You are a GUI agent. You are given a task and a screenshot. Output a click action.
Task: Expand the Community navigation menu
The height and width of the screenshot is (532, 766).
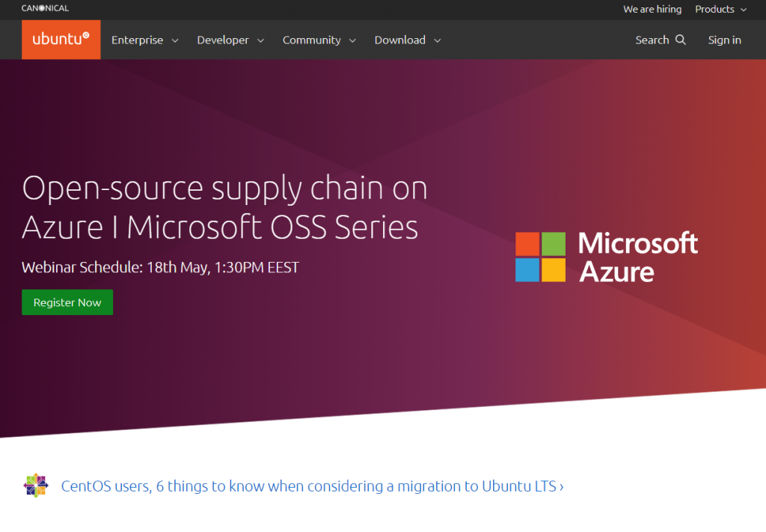pyautogui.click(x=319, y=40)
